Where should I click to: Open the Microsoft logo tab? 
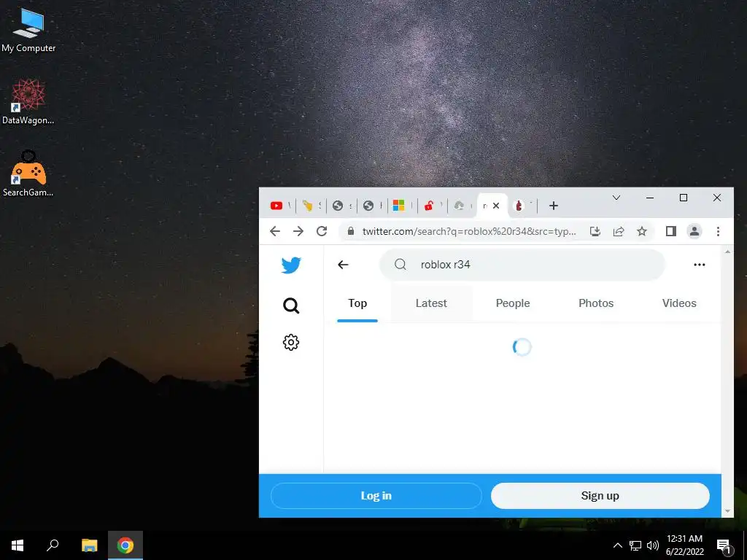(399, 206)
